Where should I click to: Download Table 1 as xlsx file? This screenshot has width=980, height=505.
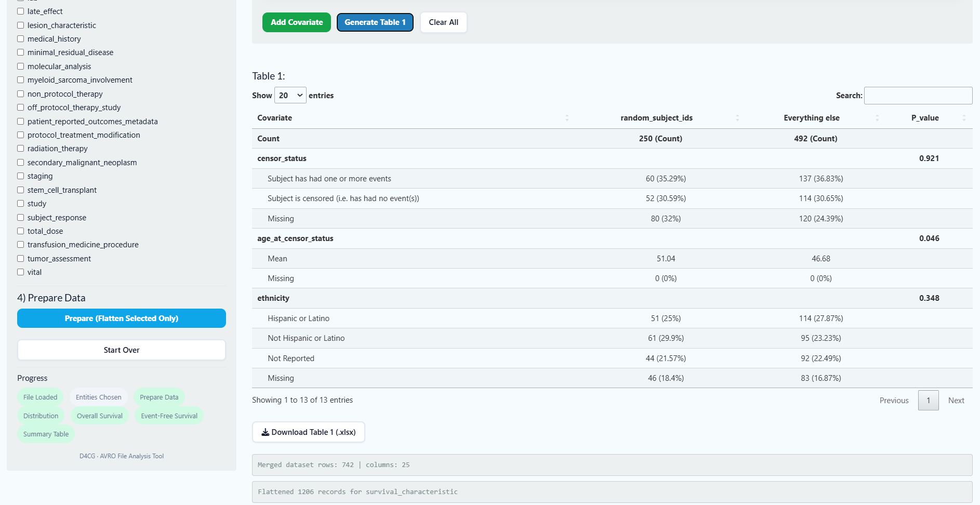[x=309, y=432]
